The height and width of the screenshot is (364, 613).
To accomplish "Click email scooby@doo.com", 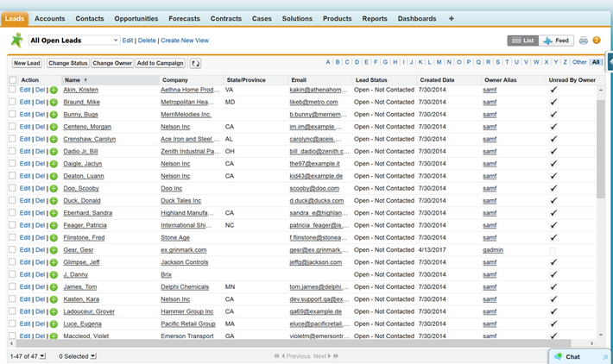I will pos(314,188).
